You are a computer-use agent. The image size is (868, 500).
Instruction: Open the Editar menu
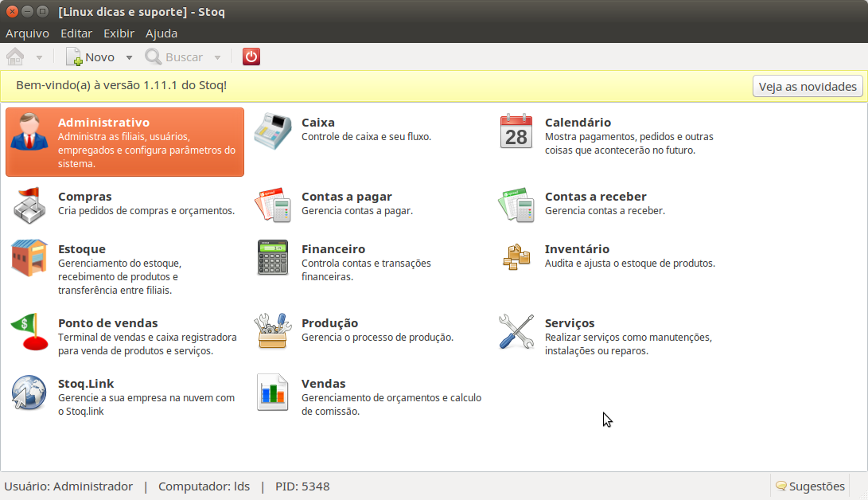tap(76, 33)
